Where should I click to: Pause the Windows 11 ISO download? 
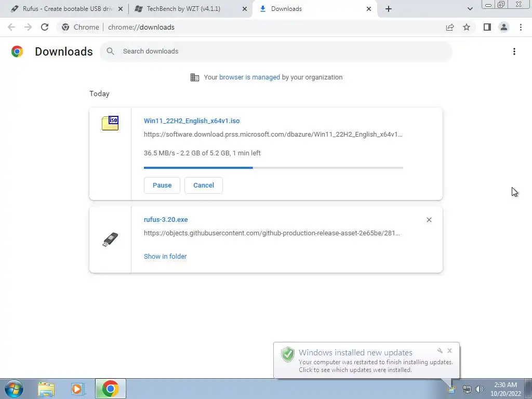coord(162,185)
